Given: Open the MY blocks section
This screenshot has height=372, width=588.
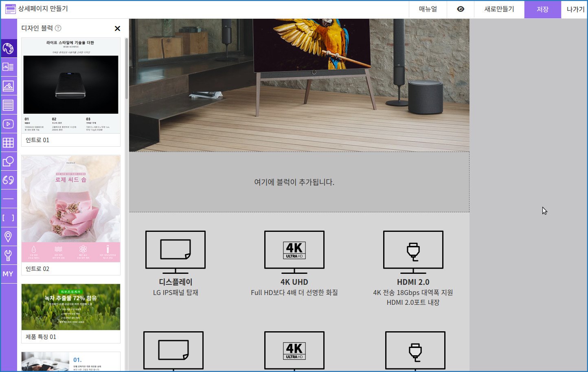Looking at the screenshot, I should pos(9,274).
